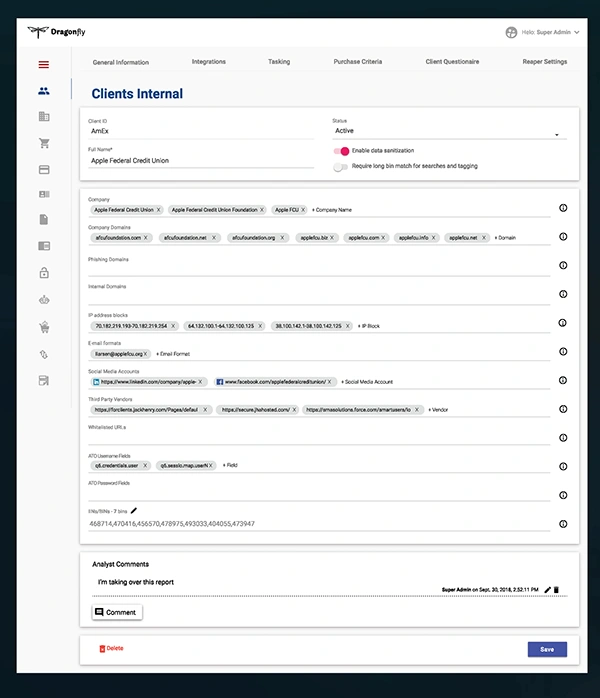Viewport: 600px width, 698px height.
Task: Switch to Purchase Criteria tab
Action: 358,61
